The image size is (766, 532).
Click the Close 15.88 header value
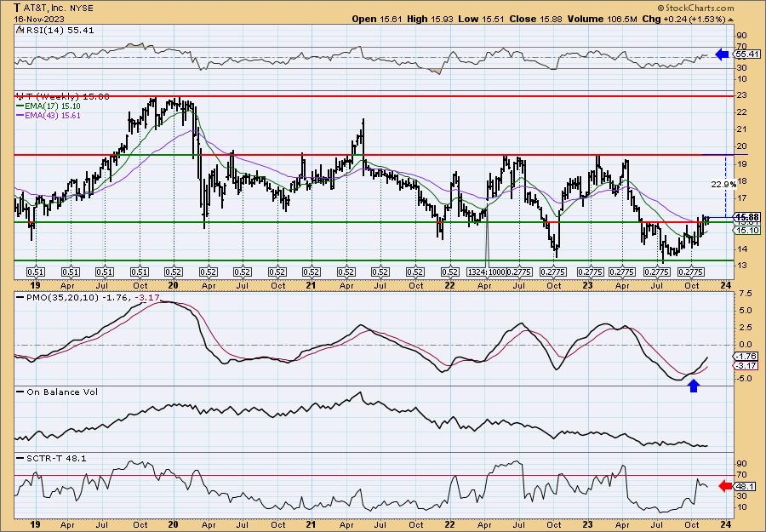point(535,19)
